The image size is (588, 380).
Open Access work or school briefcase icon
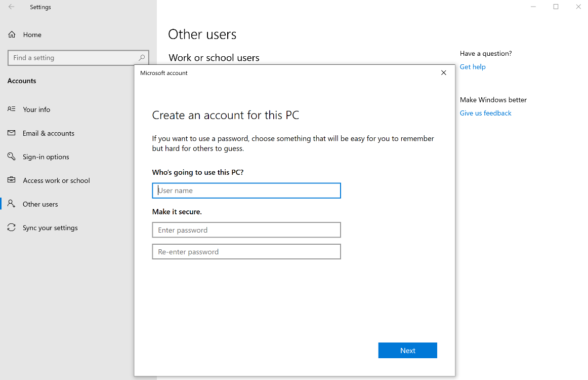click(12, 180)
